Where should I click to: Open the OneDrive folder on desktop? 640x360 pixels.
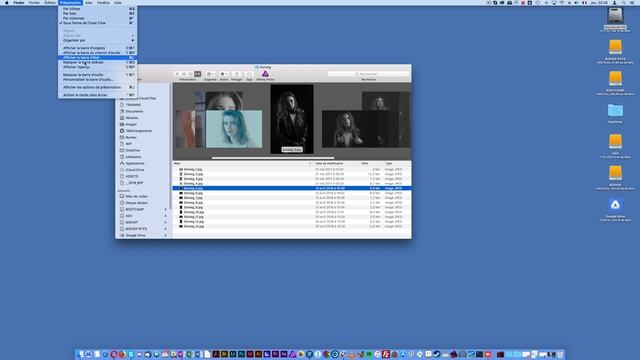click(615, 110)
